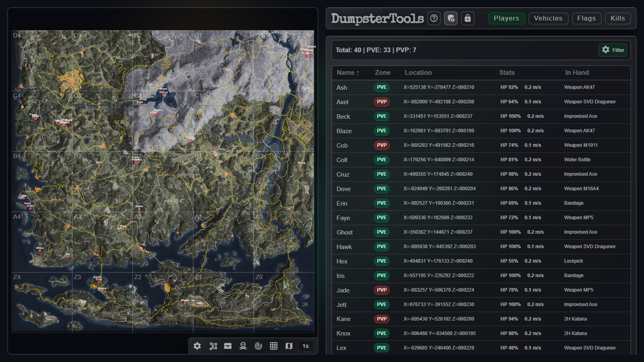
Task: Toggle the skull and crossbones icon
Action: [243, 346]
